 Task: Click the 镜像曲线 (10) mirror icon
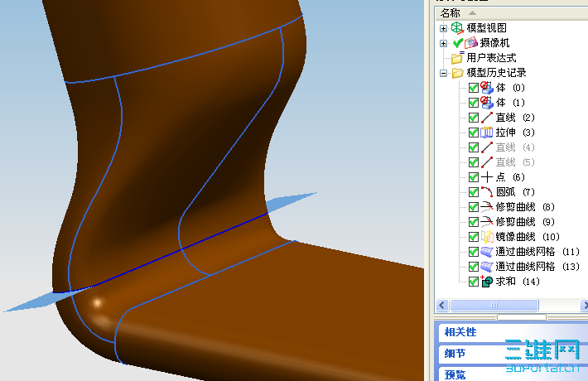pyautogui.click(x=487, y=237)
